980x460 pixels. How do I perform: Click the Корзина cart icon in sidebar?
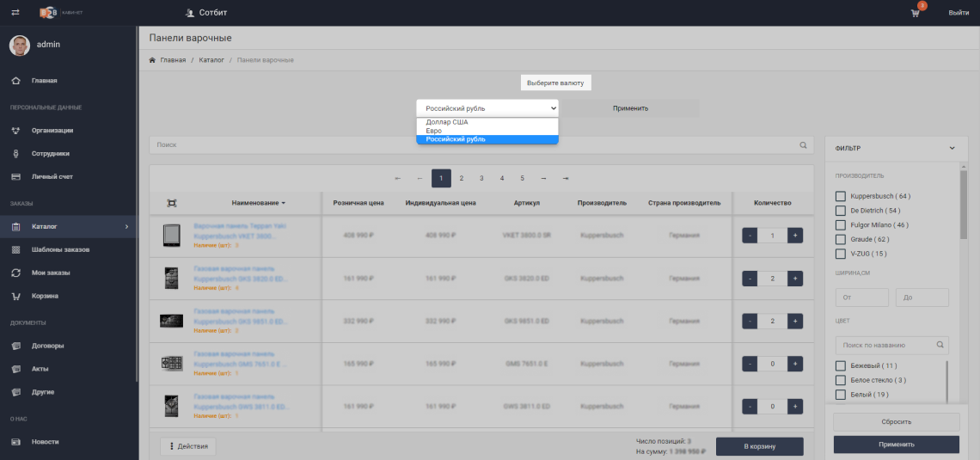coord(17,297)
